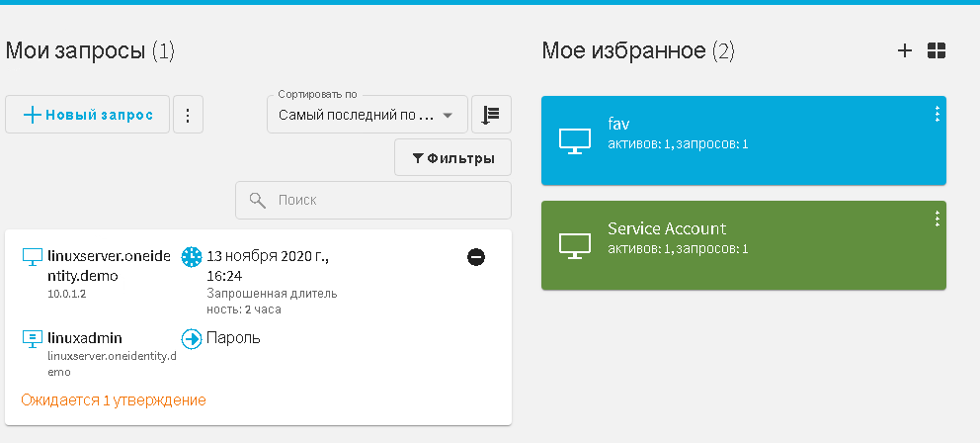Click the cancel request minus icon
This screenshot has height=443, width=980.
476,257
